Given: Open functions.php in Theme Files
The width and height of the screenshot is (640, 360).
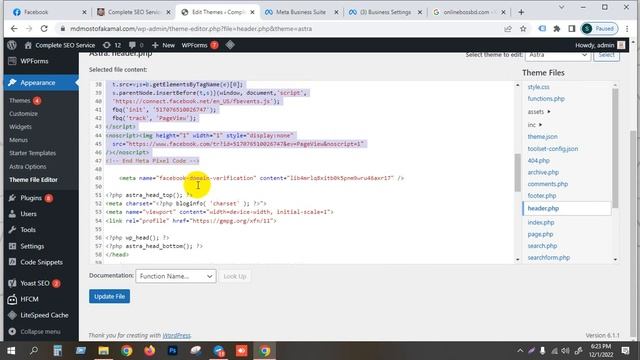Looking at the screenshot, I should tap(546, 99).
